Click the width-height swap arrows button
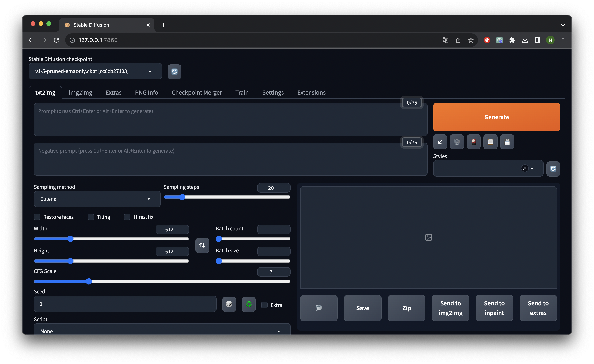This screenshot has height=364, width=594. coord(202,245)
